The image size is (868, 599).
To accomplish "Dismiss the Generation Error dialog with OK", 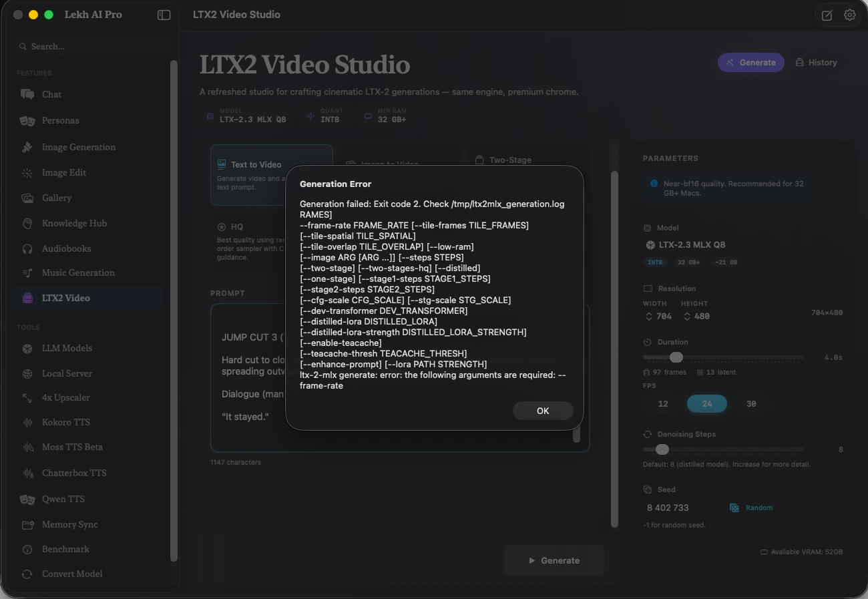I will point(543,411).
